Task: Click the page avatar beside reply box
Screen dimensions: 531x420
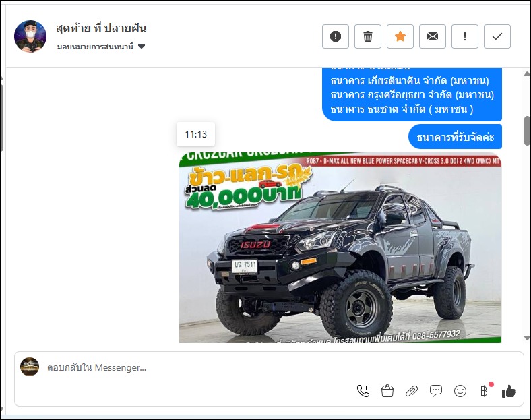Action: click(x=30, y=367)
